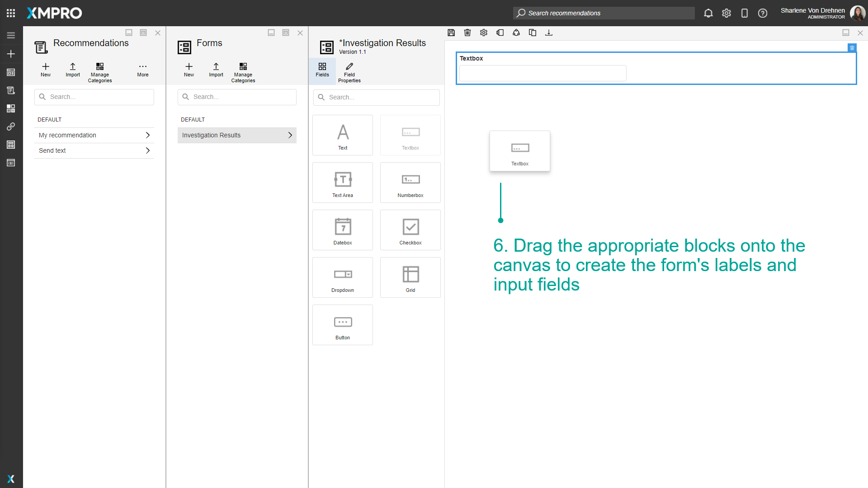Viewport: 868px width, 488px height.
Task: Delete the form using the trash icon
Action: (467, 33)
